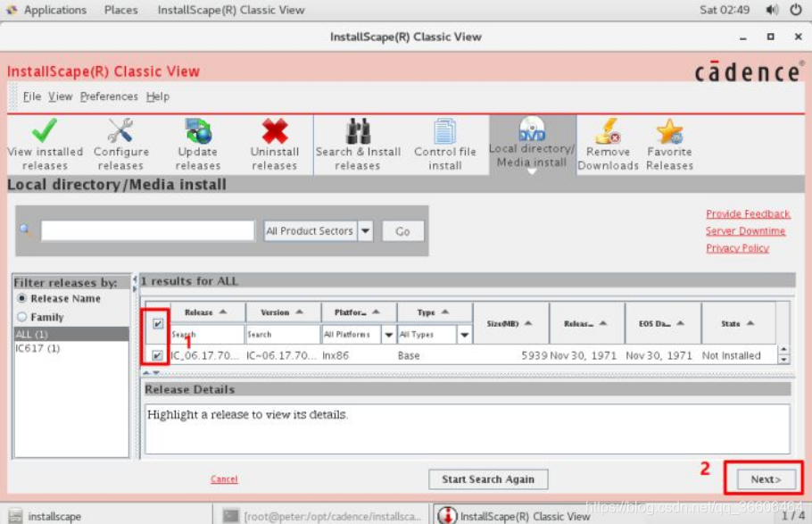Select IC617 (1) in filter list
Viewport: 812px width, 524px height.
coord(37,348)
